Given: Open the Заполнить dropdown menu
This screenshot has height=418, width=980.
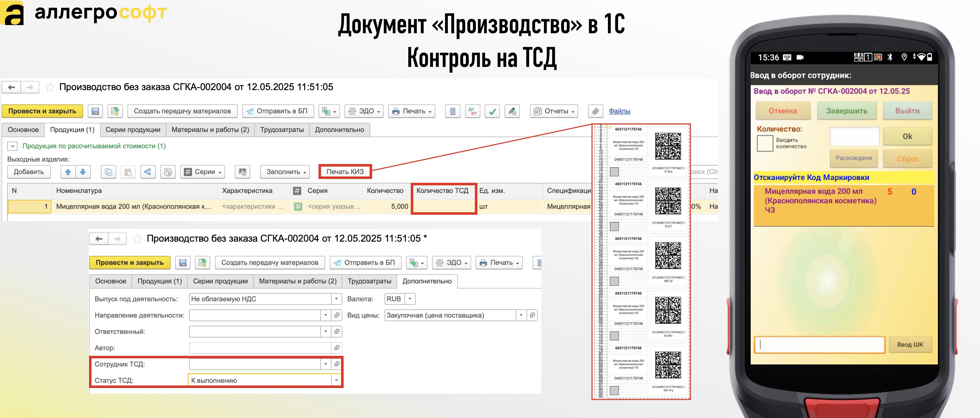Looking at the screenshot, I should coord(285,172).
